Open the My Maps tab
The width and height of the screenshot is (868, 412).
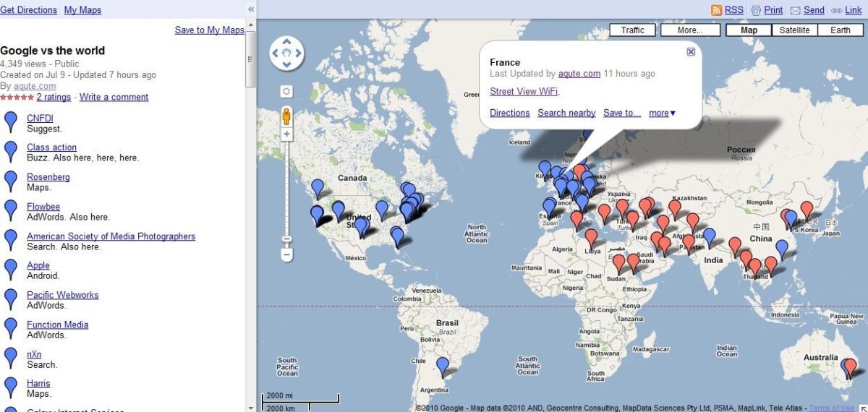(x=82, y=10)
